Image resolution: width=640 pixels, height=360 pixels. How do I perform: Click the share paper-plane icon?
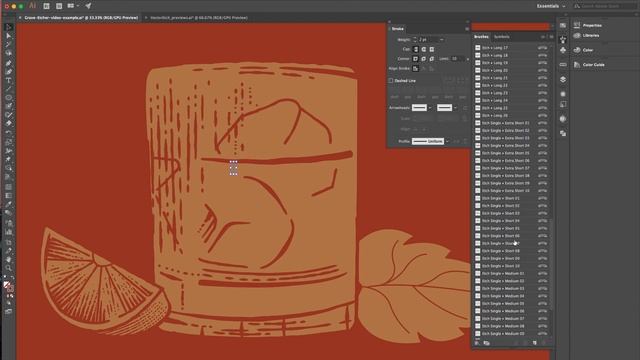88,6
